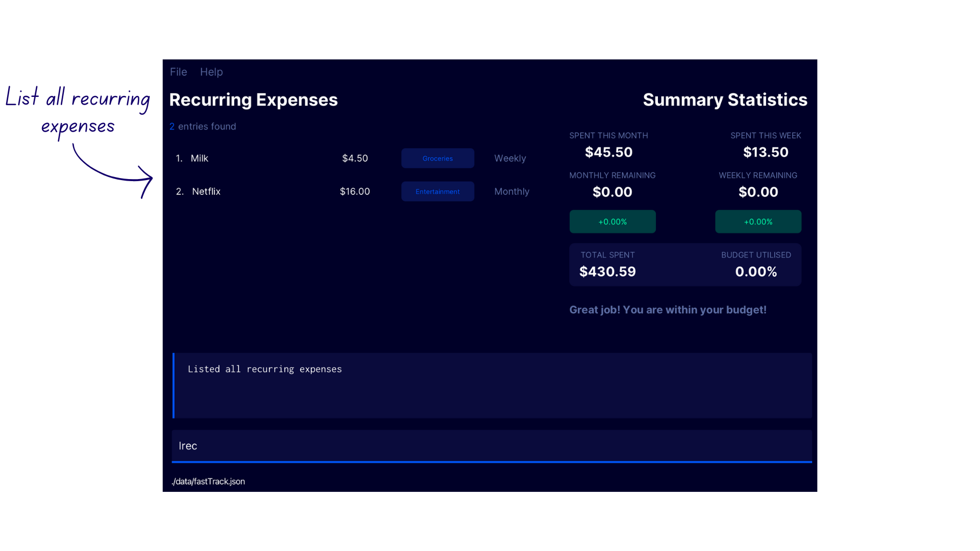Image resolution: width=980 pixels, height=551 pixels.
Task: Open the File menu
Action: (178, 72)
